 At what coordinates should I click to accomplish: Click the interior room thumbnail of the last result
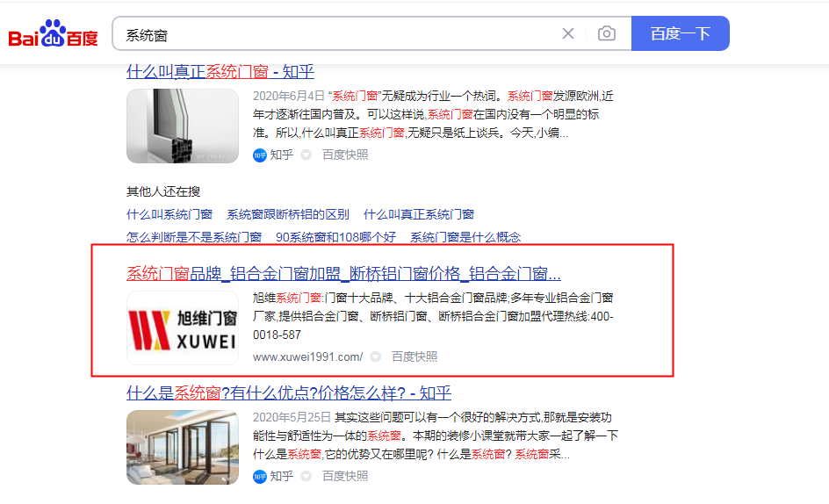(x=183, y=447)
